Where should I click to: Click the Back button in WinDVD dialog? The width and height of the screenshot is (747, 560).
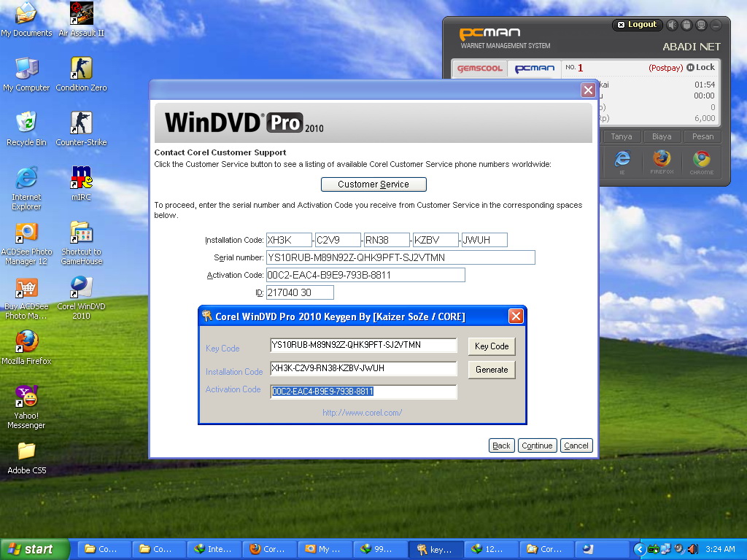tap(501, 446)
